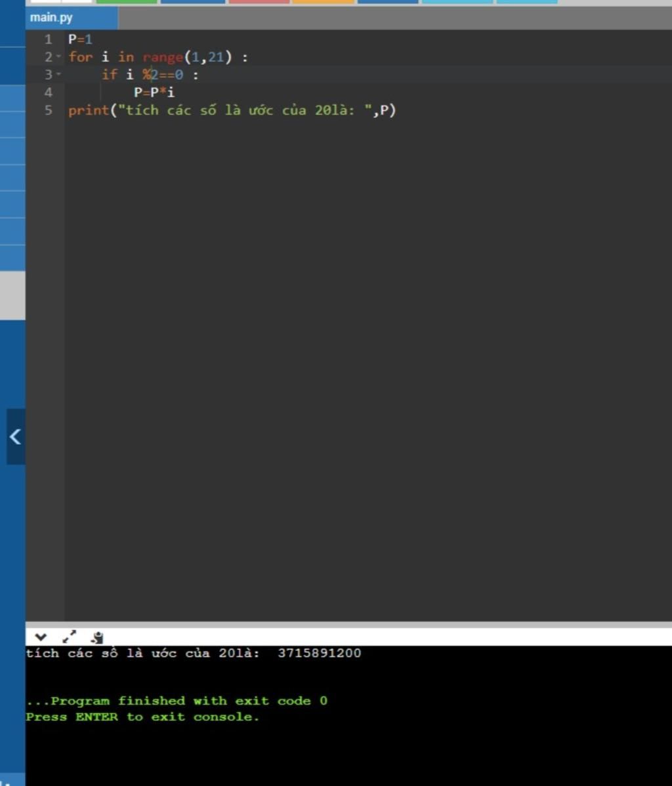Click line number 5 in the gutter
This screenshot has height=786, width=672.
pos(48,110)
